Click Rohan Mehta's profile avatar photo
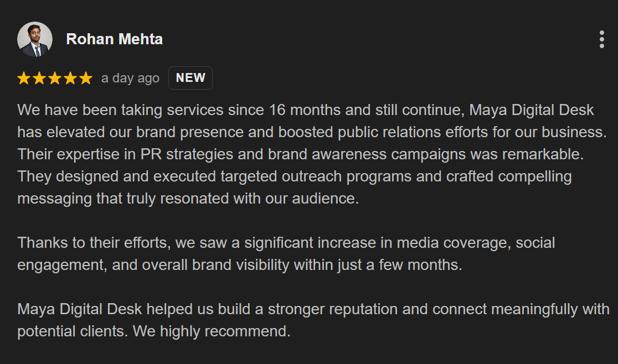The width and height of the screenshot is (618, 364). point(35,39)
